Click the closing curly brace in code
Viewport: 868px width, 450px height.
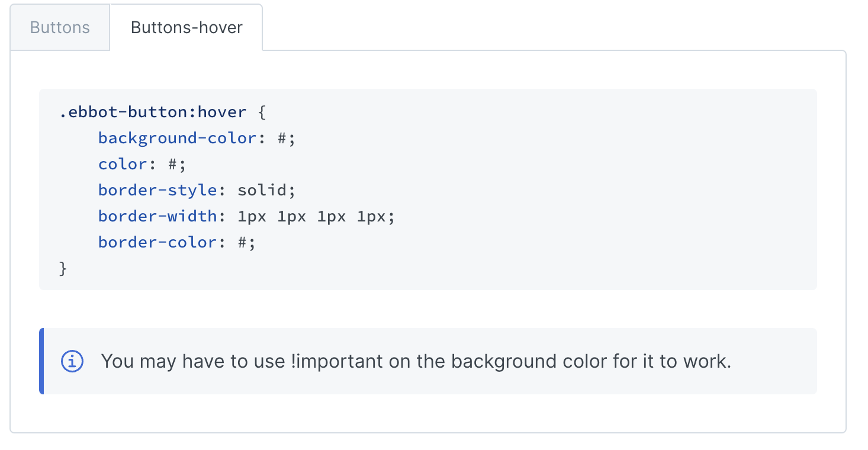63,268
